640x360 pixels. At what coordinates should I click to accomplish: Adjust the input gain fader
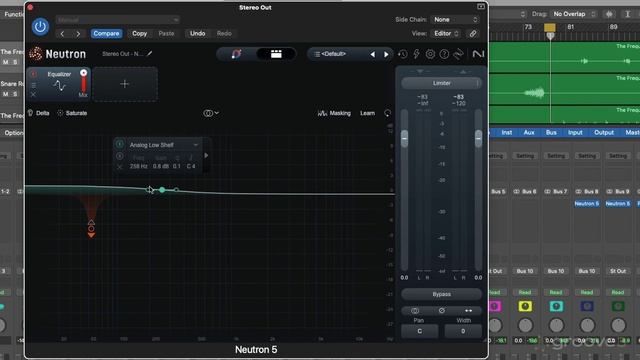coord(404,138)
